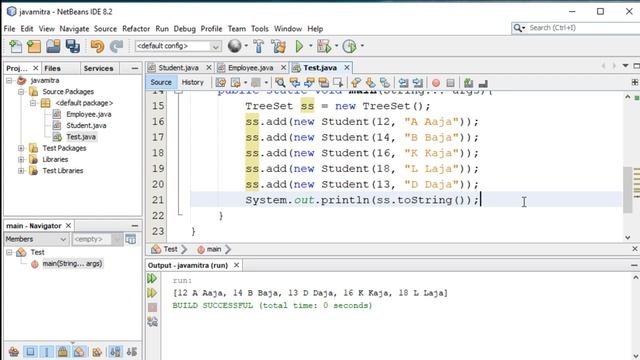Expand the Test Packages node
Image resolution: width=640 pixels, height=360 pixels.
tap(21, 148)
